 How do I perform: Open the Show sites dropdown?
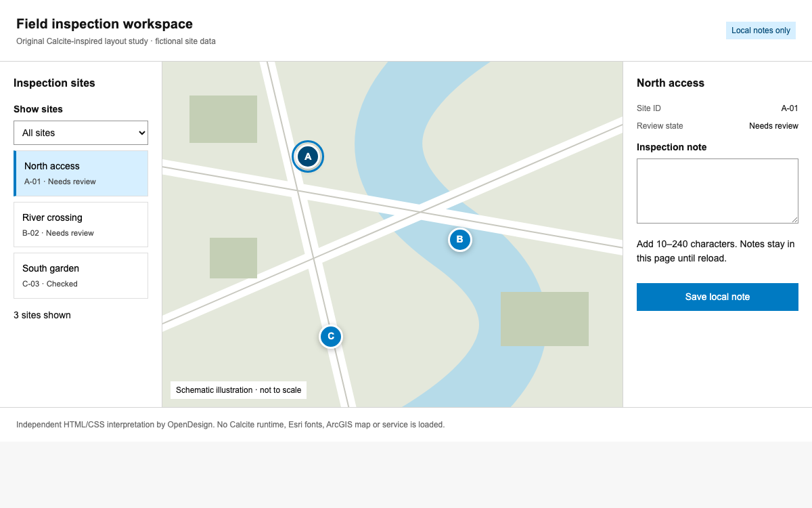pos(81,133)
